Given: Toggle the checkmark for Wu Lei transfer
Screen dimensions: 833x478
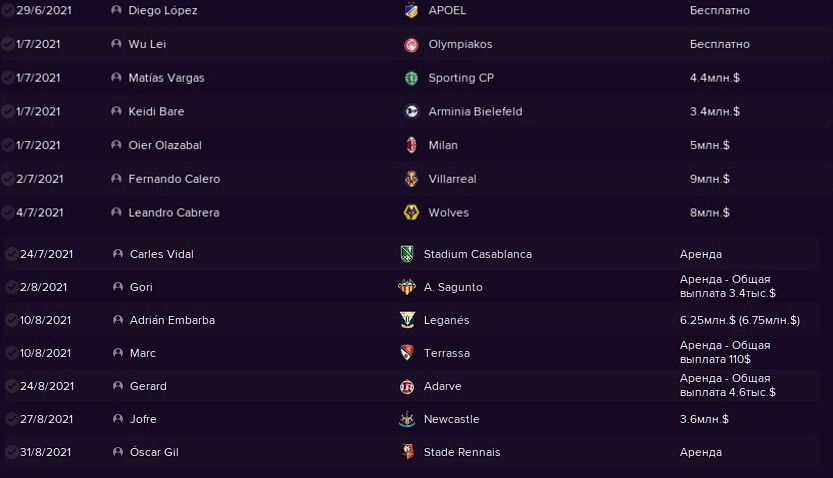Looking at the screenshot, I should click(x=8, y=44).
